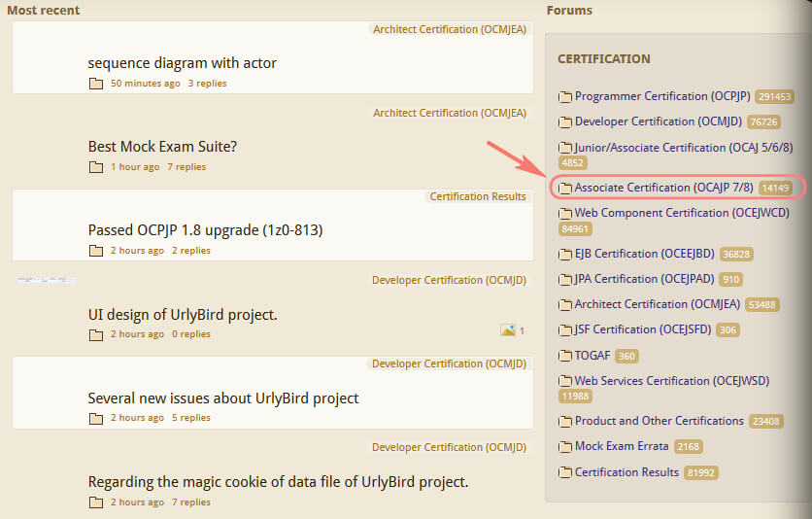Screen dimensions: 812x519
Task: Click the 81992 post count badge
Action: click(700, 473)
